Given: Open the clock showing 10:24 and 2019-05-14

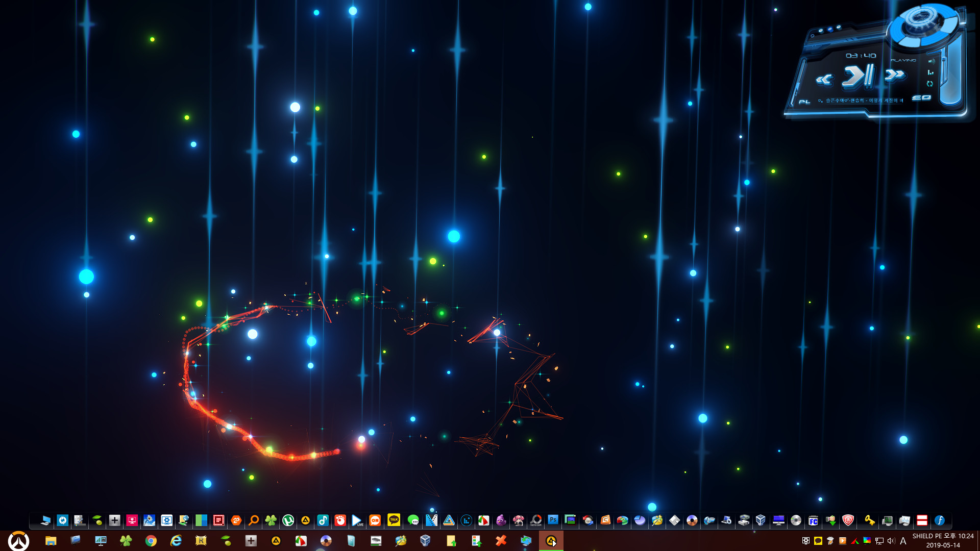Looking at the screenshot, I should pos(943,541).
